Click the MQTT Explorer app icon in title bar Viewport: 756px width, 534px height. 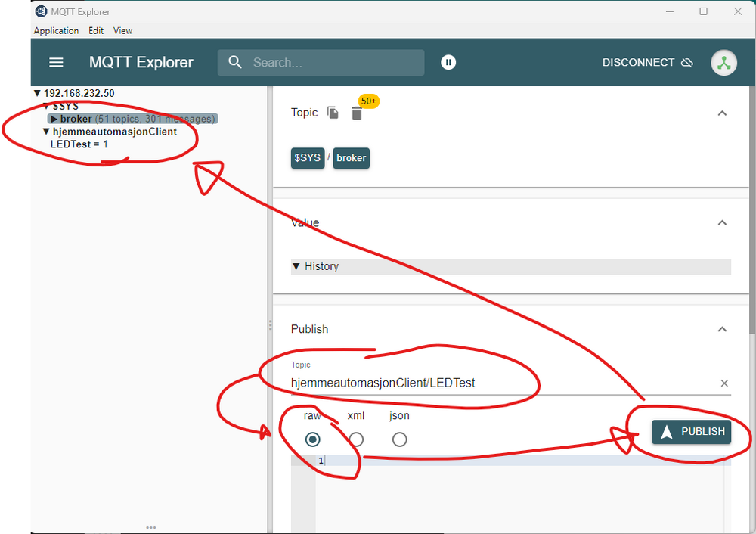click(x=42, y=11)
